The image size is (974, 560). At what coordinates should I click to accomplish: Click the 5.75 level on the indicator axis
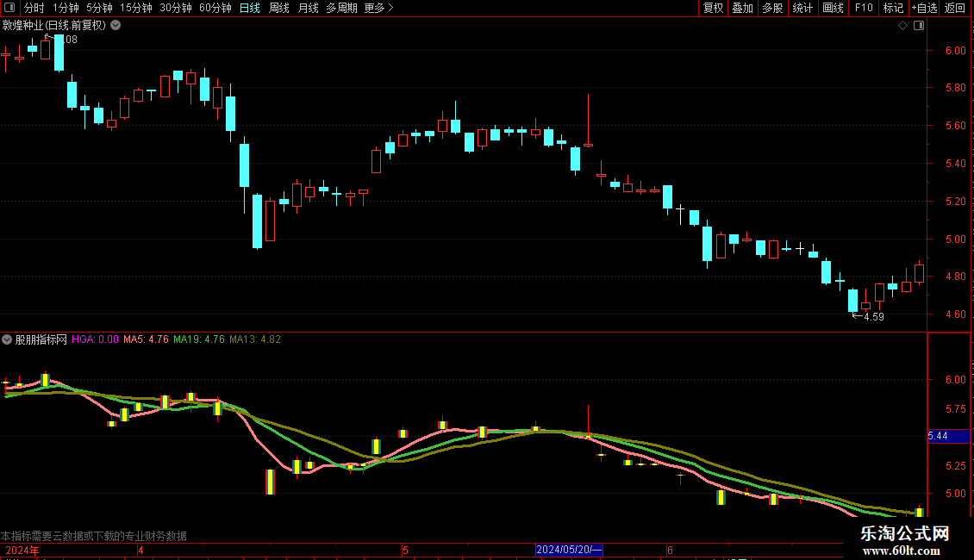click(x=955, y=410)
